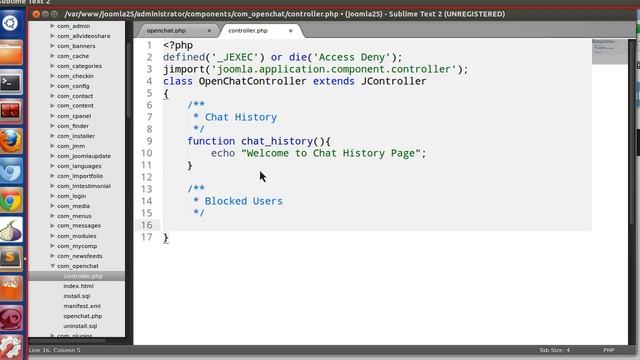The image size is (640, 360).
Task: Open the com_mycomp folder row
Action: pos(77,246)
